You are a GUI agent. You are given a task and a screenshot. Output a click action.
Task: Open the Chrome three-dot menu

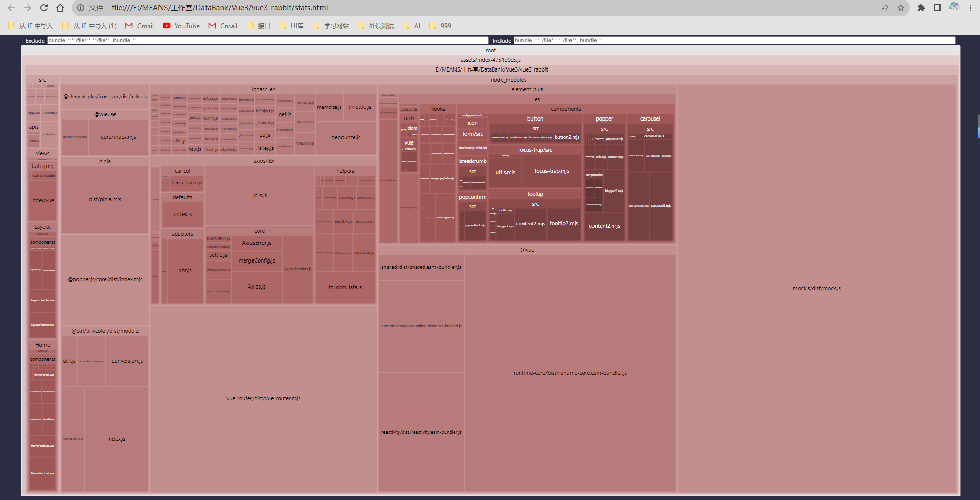(970, 8)
